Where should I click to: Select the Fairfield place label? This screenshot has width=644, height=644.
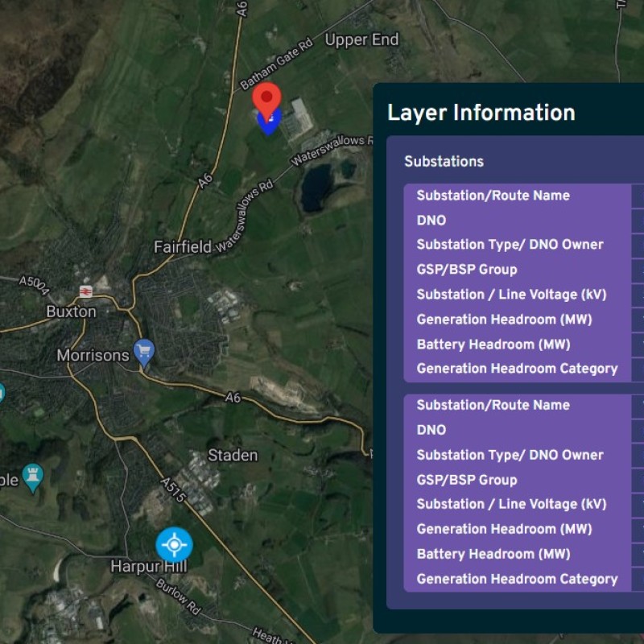tap(183, 247)
